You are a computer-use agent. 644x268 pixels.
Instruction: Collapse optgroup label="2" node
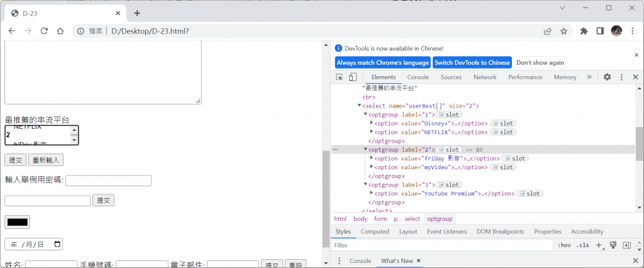point(365,150)
